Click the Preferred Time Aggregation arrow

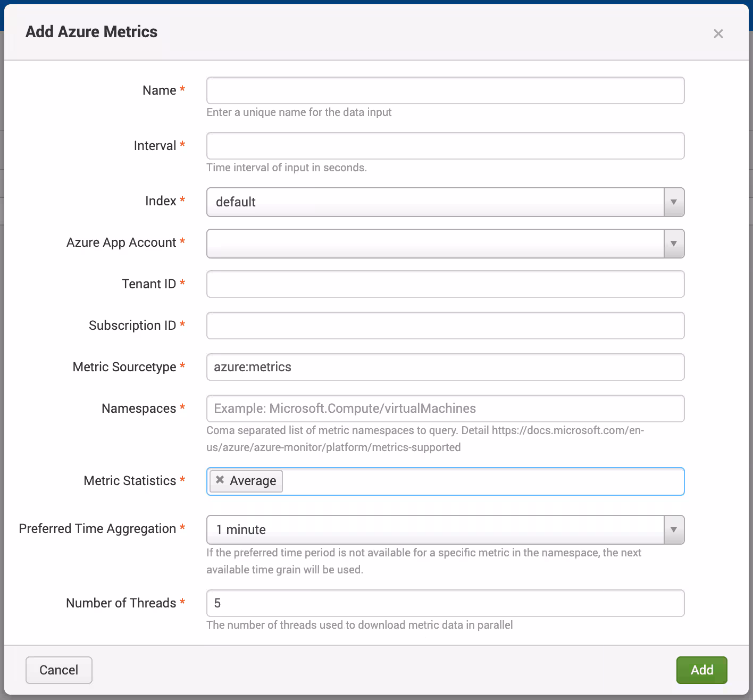[674, 530]
